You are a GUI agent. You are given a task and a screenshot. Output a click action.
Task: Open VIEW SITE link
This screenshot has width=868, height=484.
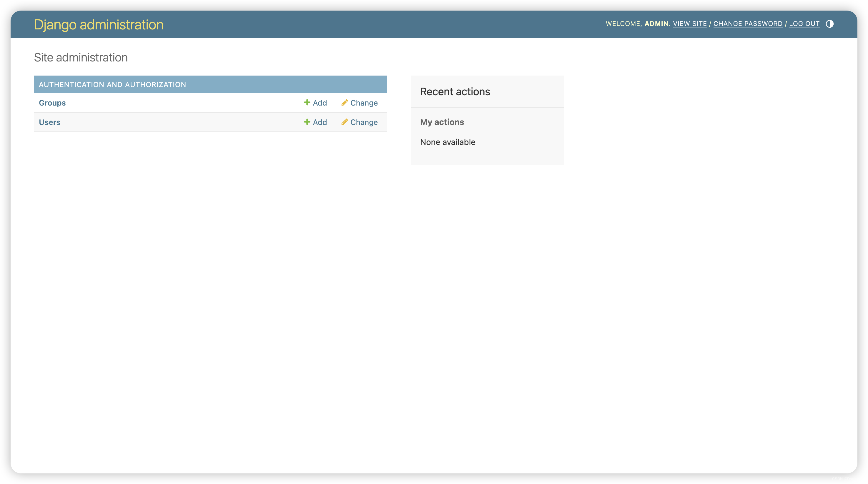coord(690,24)
